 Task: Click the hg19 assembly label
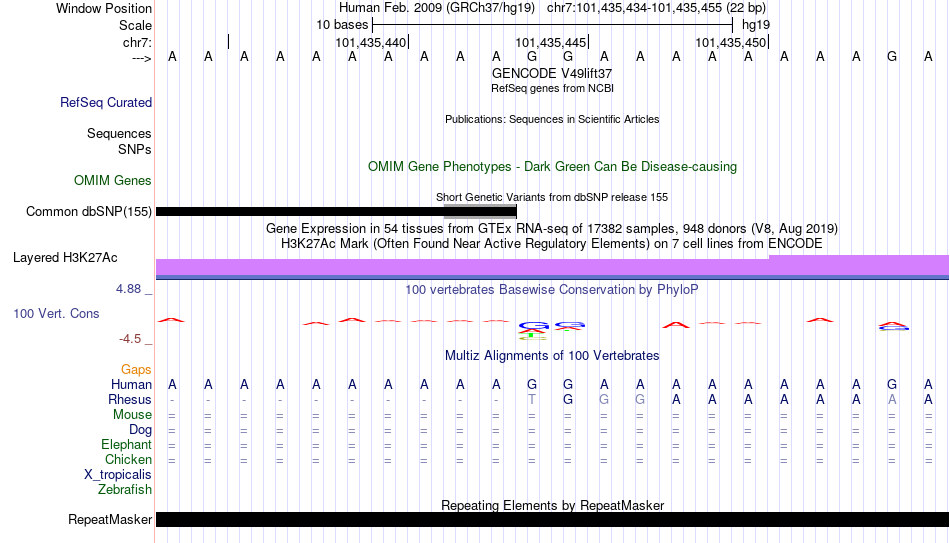point(756,25)
